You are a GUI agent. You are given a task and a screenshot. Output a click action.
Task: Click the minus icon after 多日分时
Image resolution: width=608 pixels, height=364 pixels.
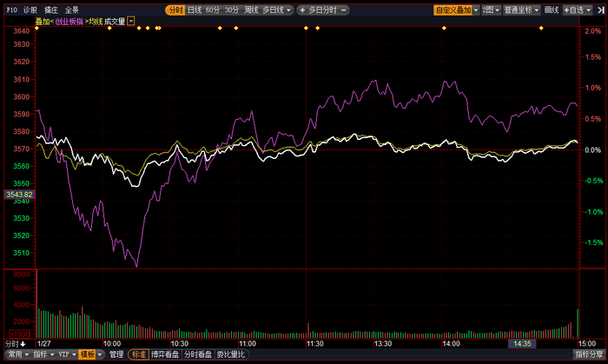coord(343,10)
